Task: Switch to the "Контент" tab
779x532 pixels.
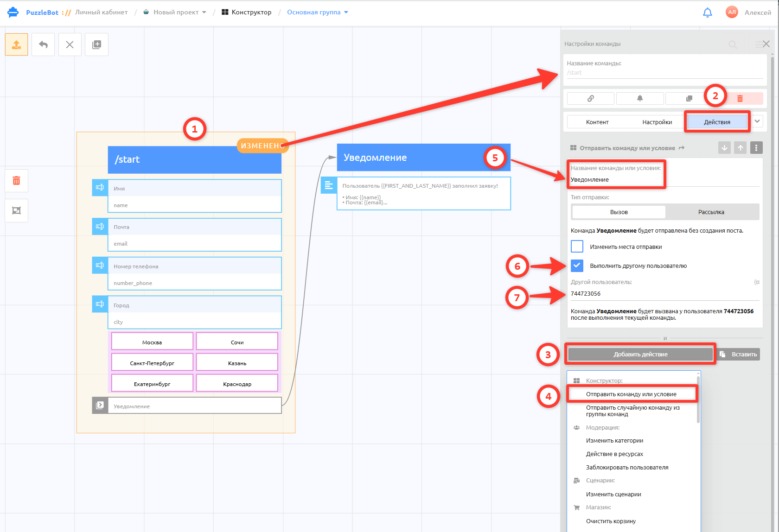Action: (597, 122)
